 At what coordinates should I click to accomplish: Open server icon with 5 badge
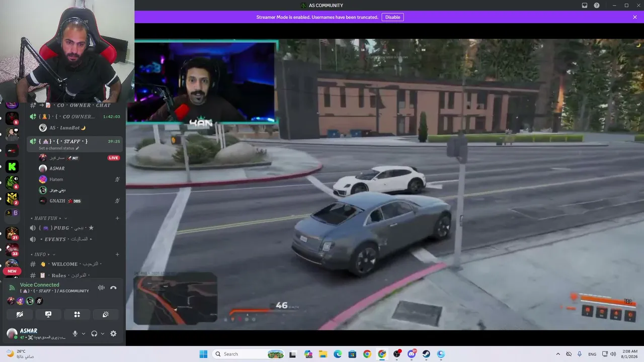pyautogui.click(x=12, y=119)
